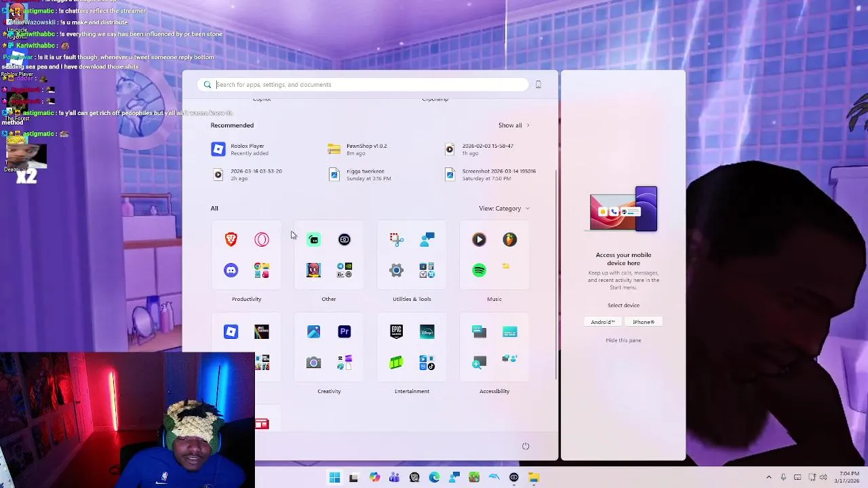The width and height of the screenshot is (868, 488).
Task: Expand the Other group's more-apps tile
Action: tap(344, 270)
